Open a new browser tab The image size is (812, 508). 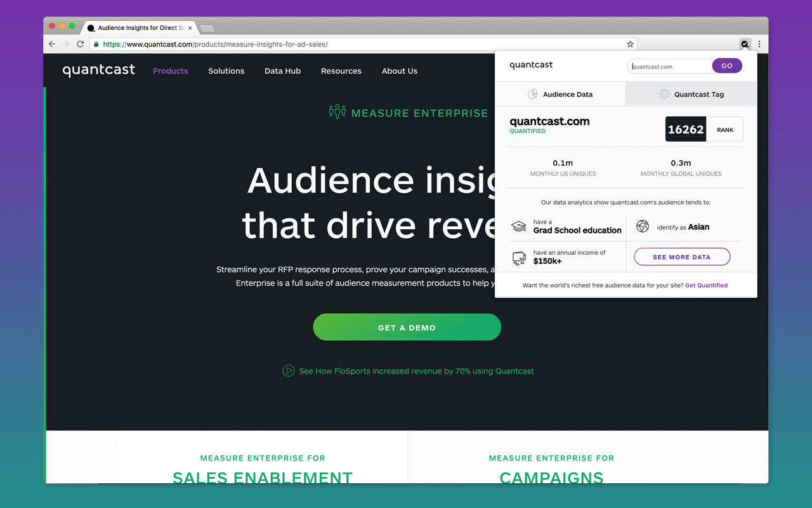[207, 29]
